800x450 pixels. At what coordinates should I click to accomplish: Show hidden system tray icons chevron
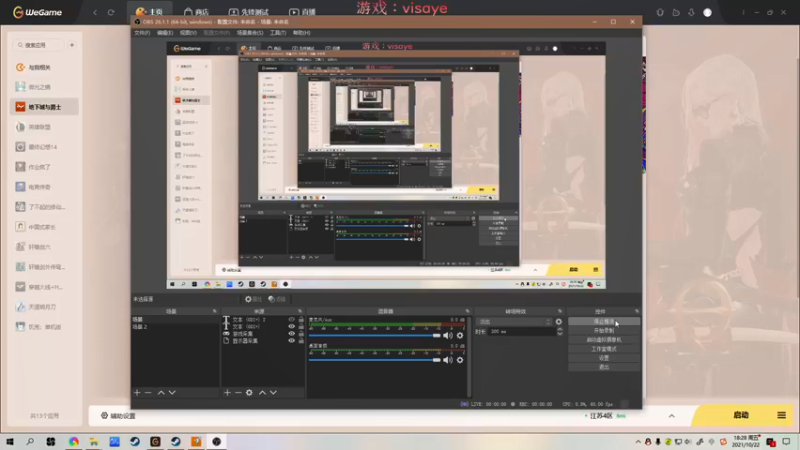(x=638, y=442)
